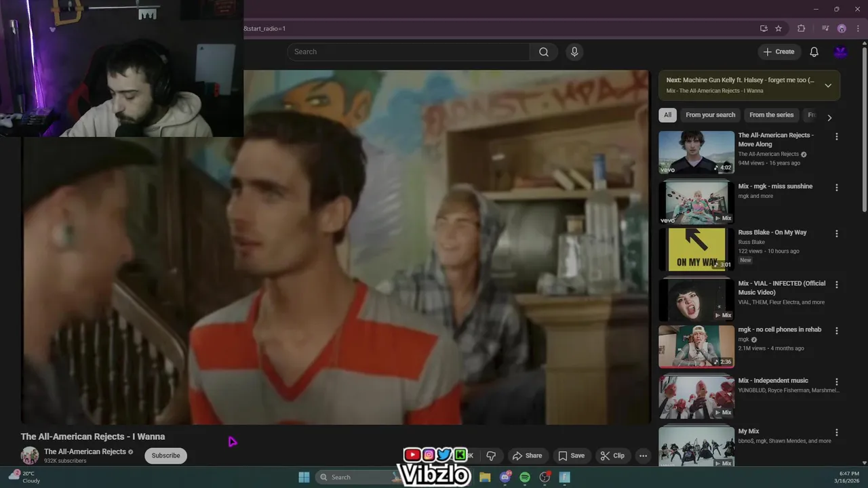The width and height of the screenshot is (868, 488).
Task: Open options for Move Along video
Action: pyautogui.click(x=836, y=136)
